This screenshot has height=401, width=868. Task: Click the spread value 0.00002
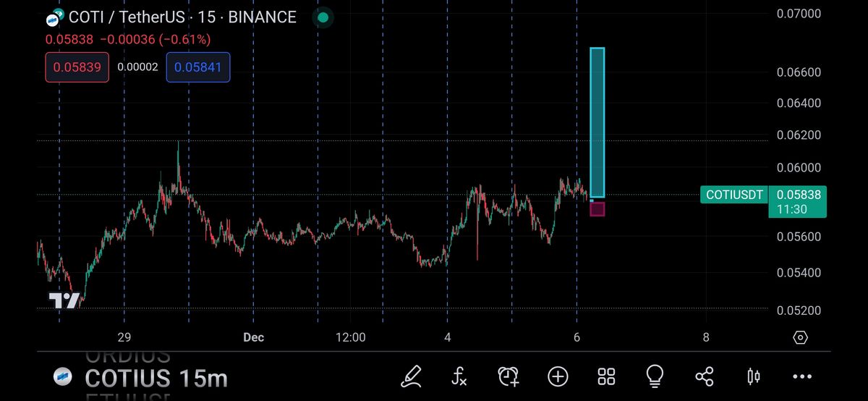tap(137, 67)
